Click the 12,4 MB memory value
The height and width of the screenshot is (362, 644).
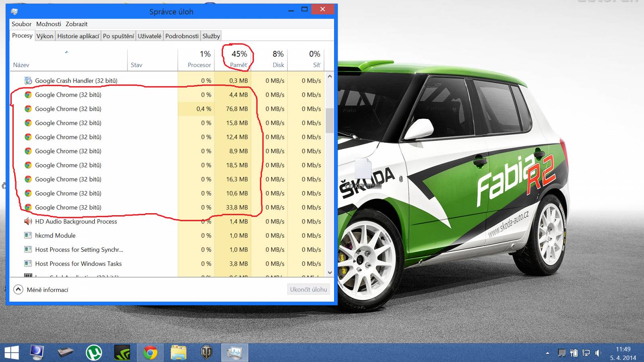coord(237,137)
